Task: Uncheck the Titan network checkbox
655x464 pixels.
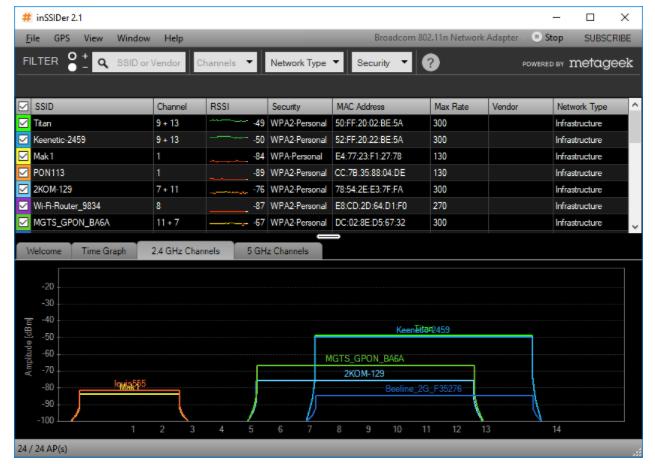Action: pyautogui.click(x=23, y=123)
